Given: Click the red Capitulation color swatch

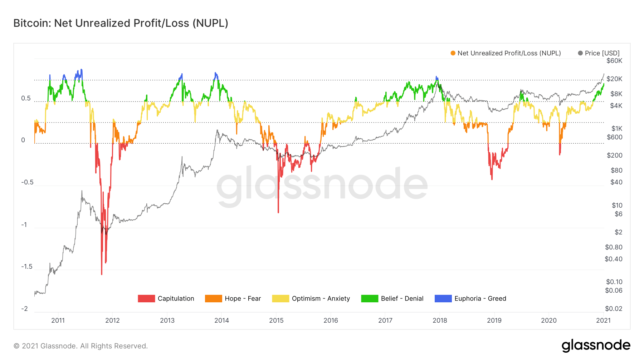Looking at the screenshot, I should pyautogui.click(x=146, y=298).
